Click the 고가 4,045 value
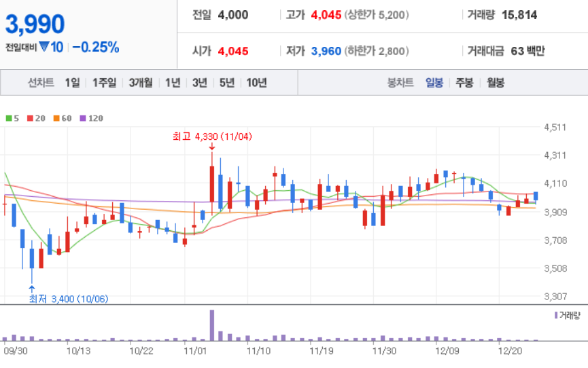Viewport: 588px width, 368px height. (326, 15)
